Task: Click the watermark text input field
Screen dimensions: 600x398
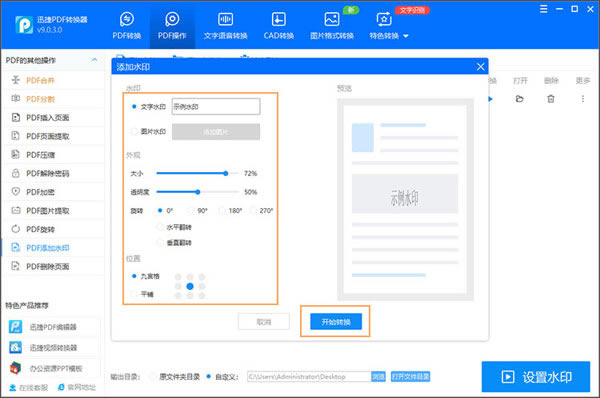Action: tap(216, 106)
